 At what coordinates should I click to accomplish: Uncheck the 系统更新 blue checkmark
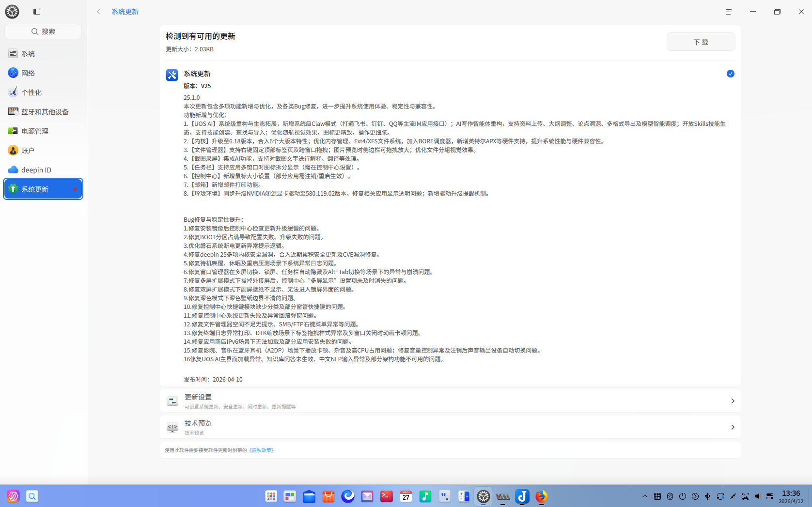tap(730, 74)
